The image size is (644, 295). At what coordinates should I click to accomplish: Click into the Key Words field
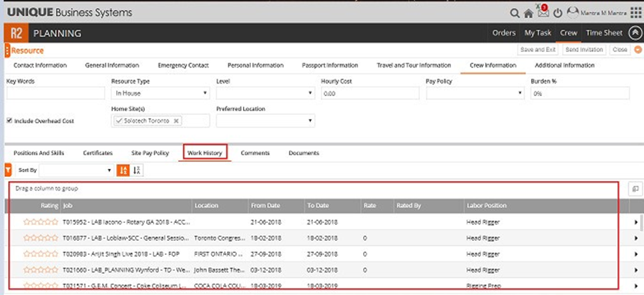coord(55,93)
